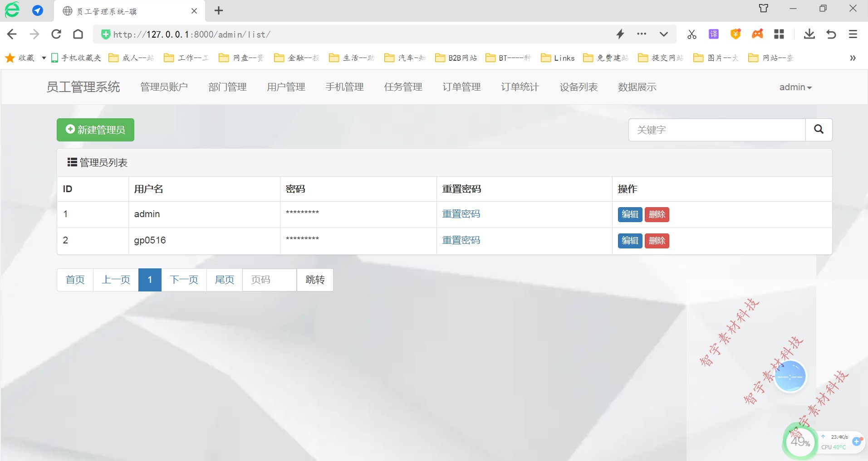Viewport: 868px width, 461px height.
Task: Go to browser home page icon
Action: (78, 34)
